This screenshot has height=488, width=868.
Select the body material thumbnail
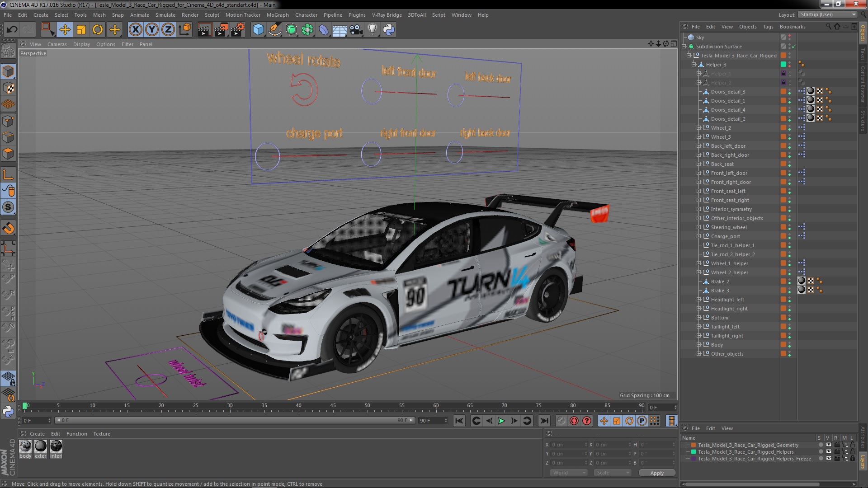(x=25, y=446)
